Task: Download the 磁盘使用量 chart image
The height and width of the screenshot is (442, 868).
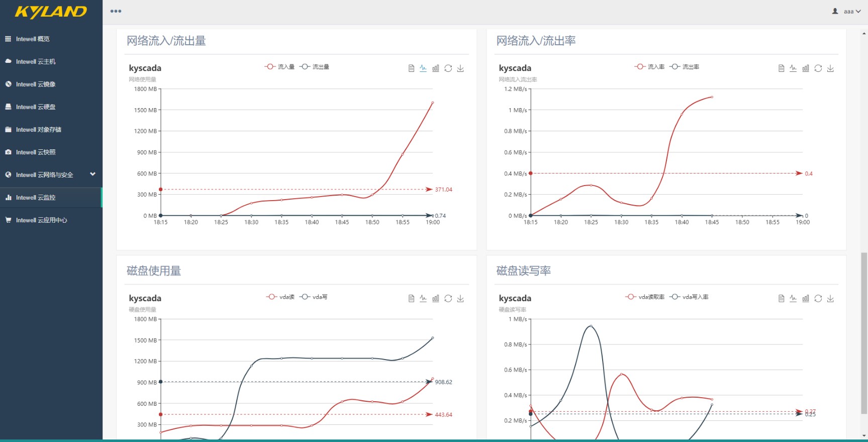Action: pos(460,299)
